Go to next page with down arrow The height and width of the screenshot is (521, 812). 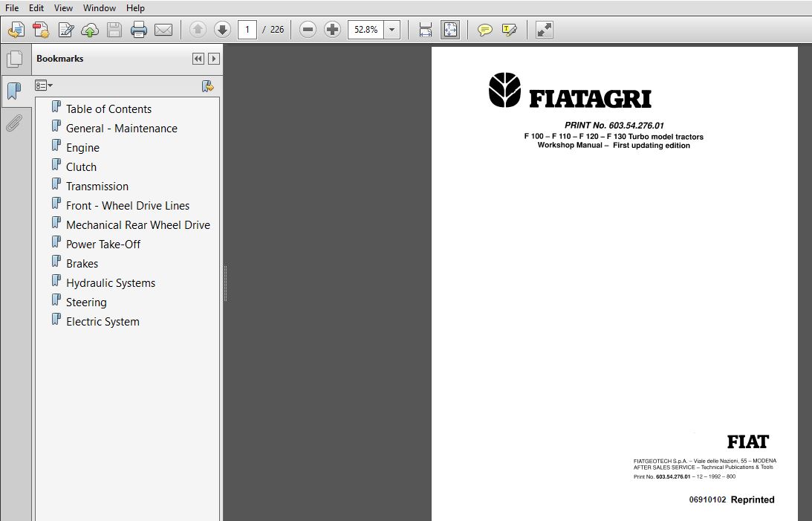[x=222, y=30]
